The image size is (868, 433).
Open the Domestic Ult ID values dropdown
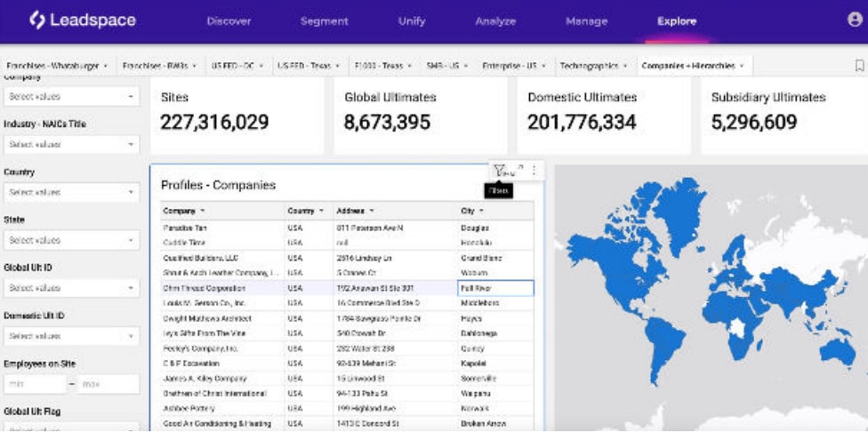71,336
